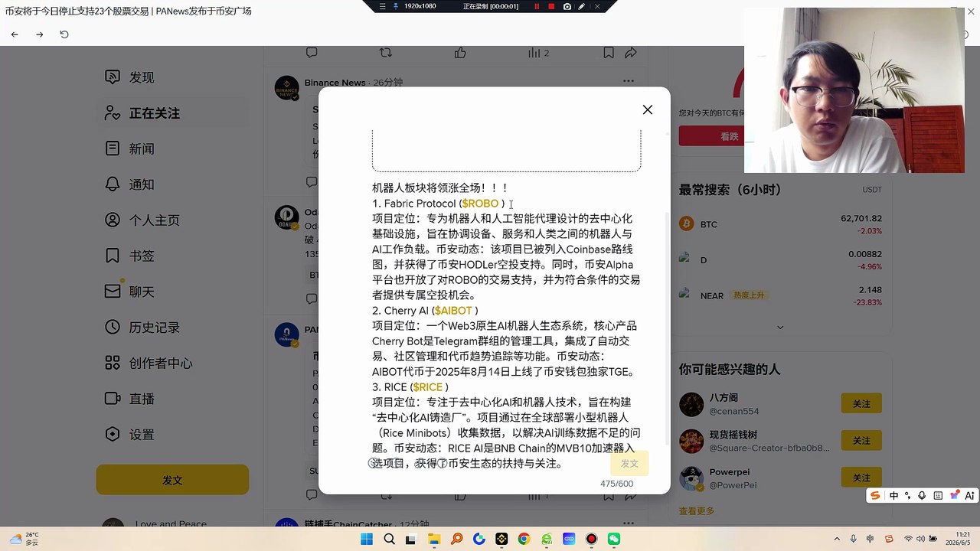
Task: Close the post composer dialog
Action: (x=648, y=109)
